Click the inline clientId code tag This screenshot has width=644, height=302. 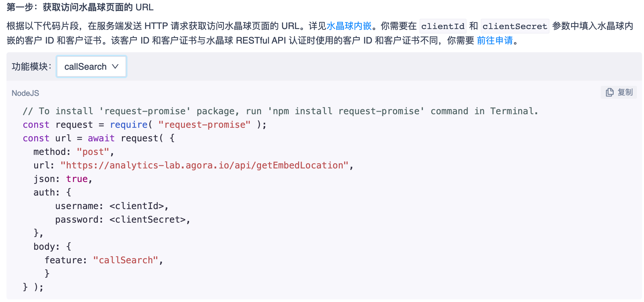443,26
